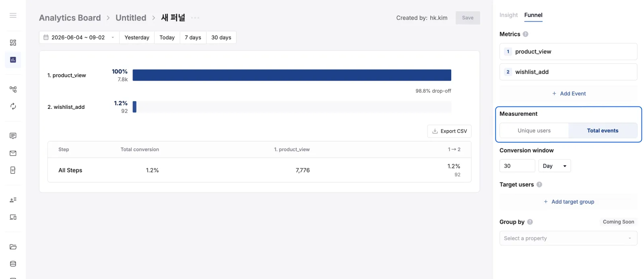Open the mail envelope sidebar icon
Viewport: 644px width, 279px height.
tap(13, 153)
